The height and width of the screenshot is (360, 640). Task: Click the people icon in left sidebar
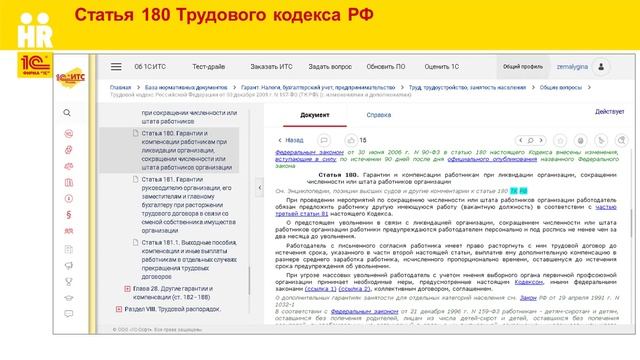point(69,231)
